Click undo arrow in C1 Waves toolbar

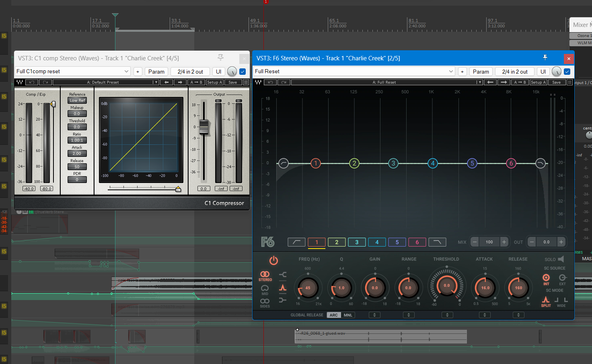click(32, 82)
